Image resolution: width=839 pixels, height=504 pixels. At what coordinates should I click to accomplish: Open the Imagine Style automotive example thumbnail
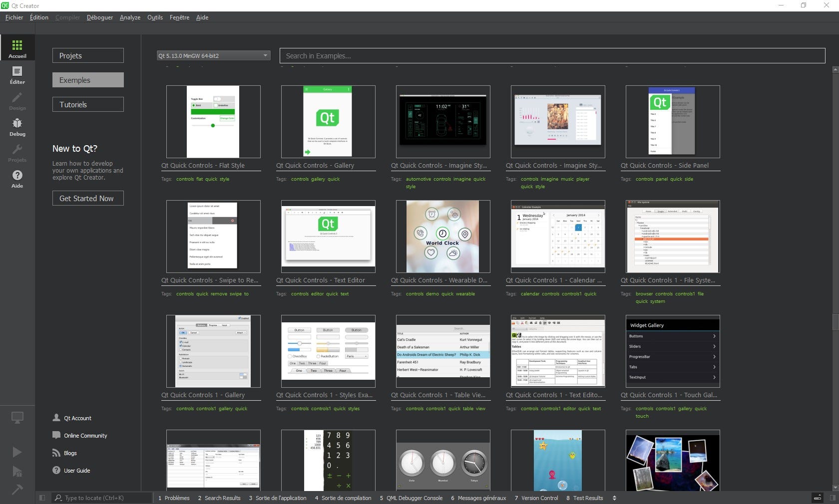(443, 122)
